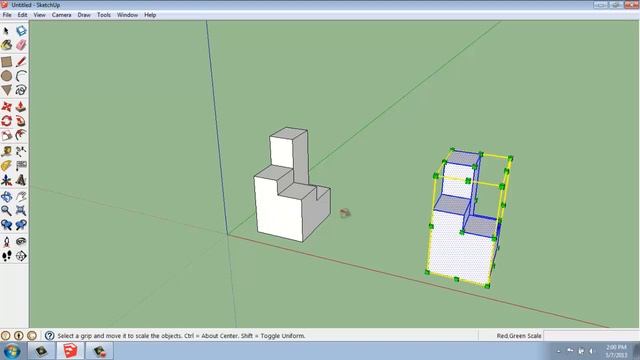The image size is (640, 360).
Task: Open the Camera menu
Action: point(62,15)
